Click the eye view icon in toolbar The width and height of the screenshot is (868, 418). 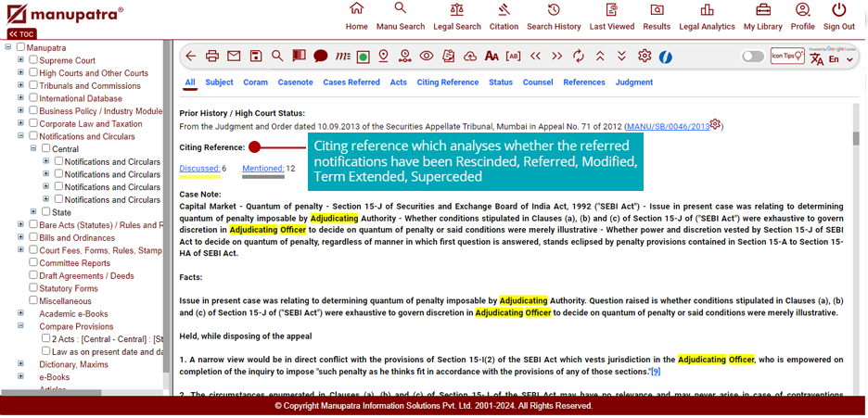pos(427,57)
